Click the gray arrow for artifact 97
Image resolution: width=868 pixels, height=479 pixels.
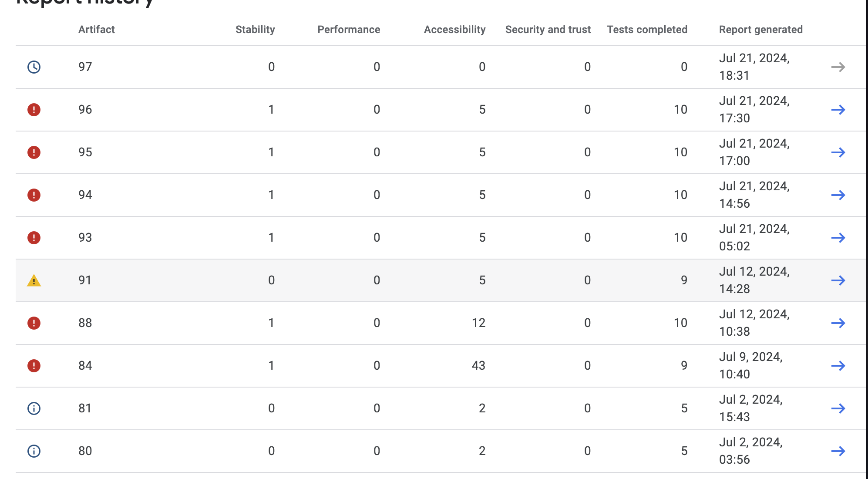[838, 67]
